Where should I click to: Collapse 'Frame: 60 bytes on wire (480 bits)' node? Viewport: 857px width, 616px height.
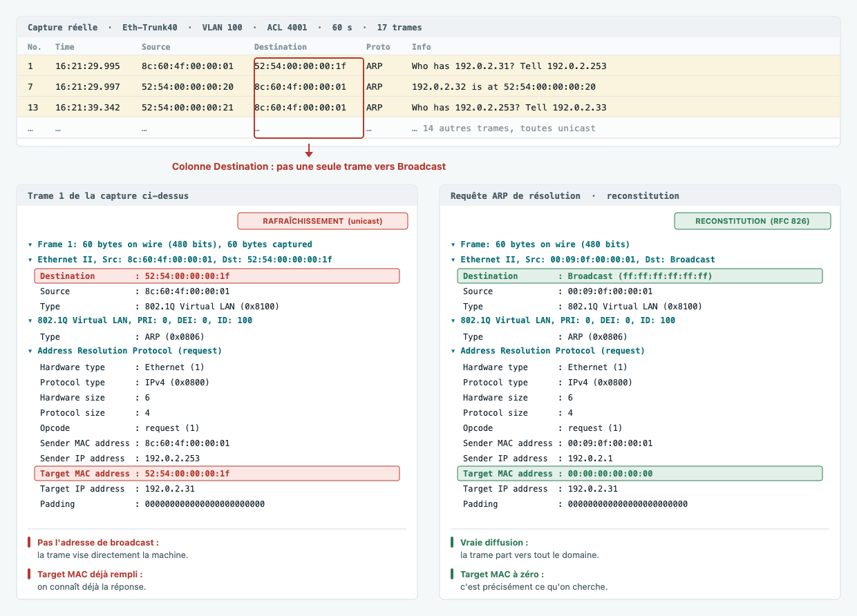click(453, 244)
